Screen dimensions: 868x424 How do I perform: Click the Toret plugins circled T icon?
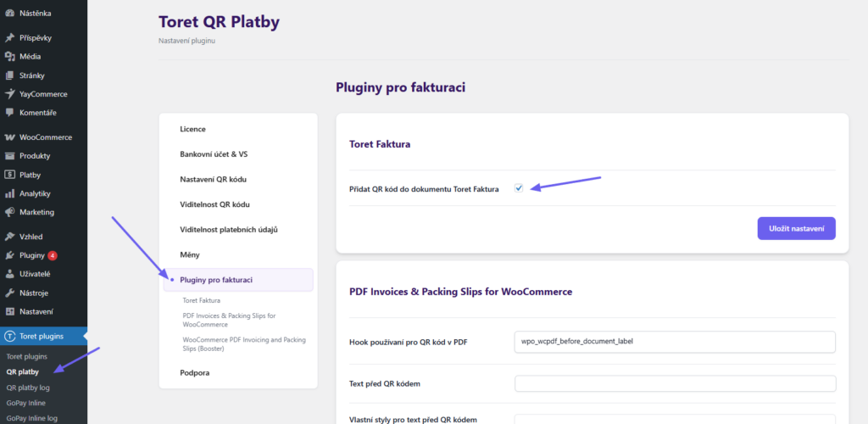[x=9, y=336]
